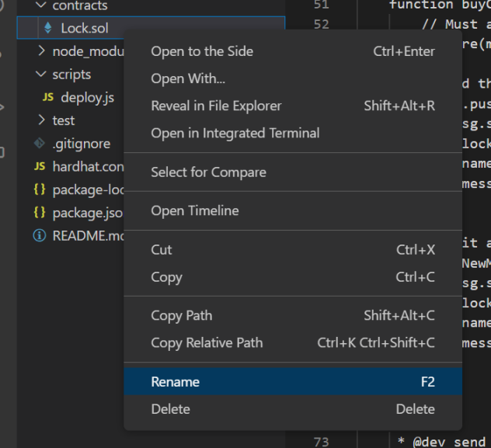Click the JS icon next to deploy.js

(x=48, y=98)
